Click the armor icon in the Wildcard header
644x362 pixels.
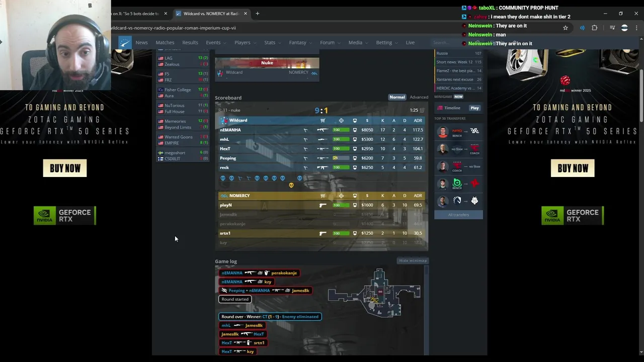click(355, 121)
